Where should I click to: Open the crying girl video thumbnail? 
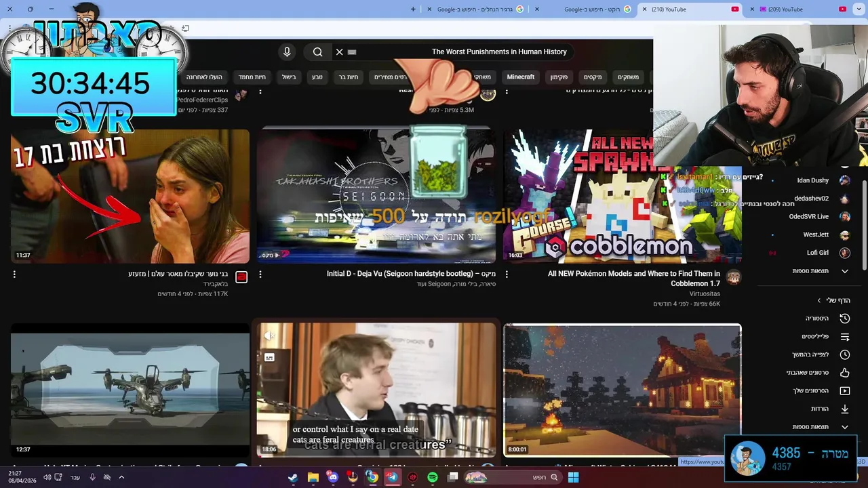coord(130,196)
